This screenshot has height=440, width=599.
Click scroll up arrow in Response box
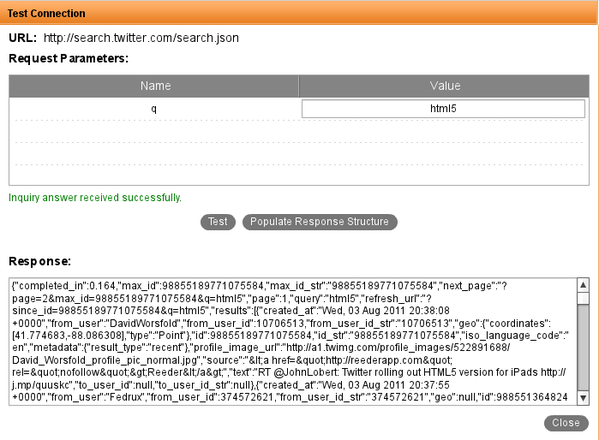pos(583,285)
